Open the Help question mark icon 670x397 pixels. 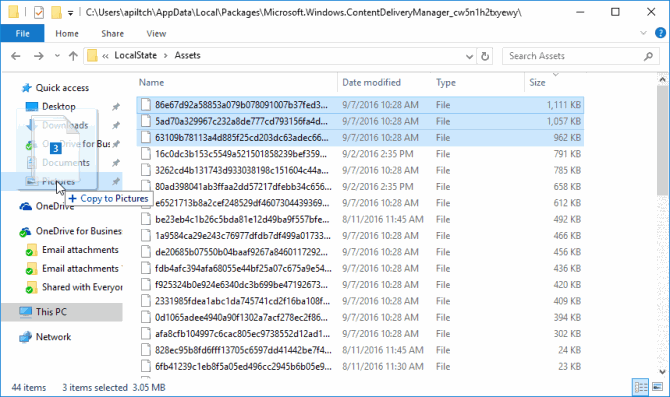pos(660,33)
